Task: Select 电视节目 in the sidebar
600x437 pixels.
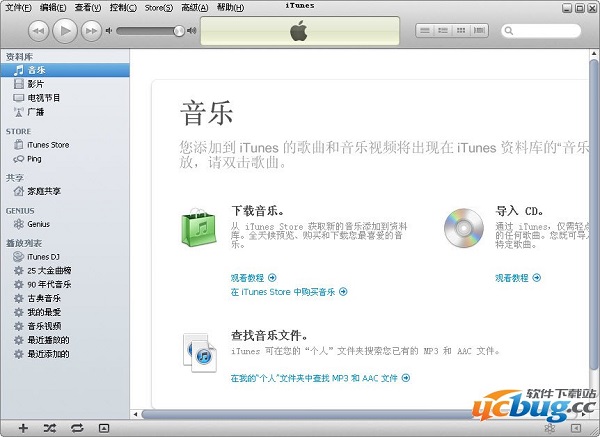Action: tap(65, 98)
